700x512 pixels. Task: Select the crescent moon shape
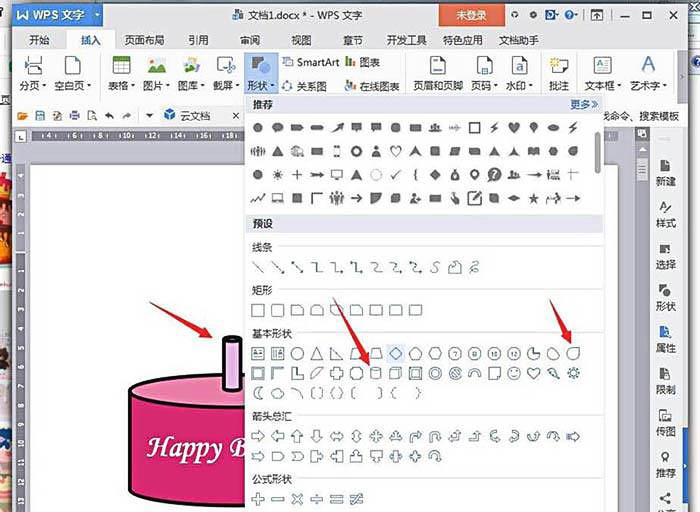point(258,393)
